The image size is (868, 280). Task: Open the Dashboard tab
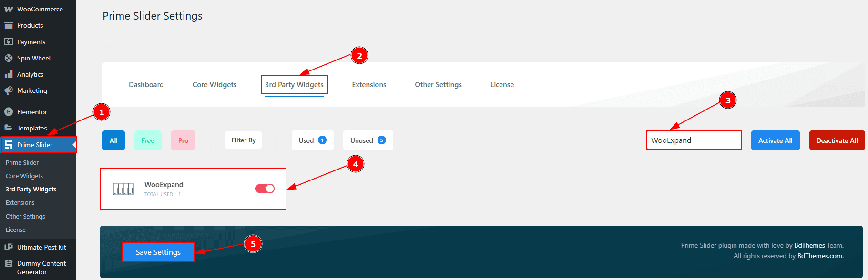[x=146, y=85]
